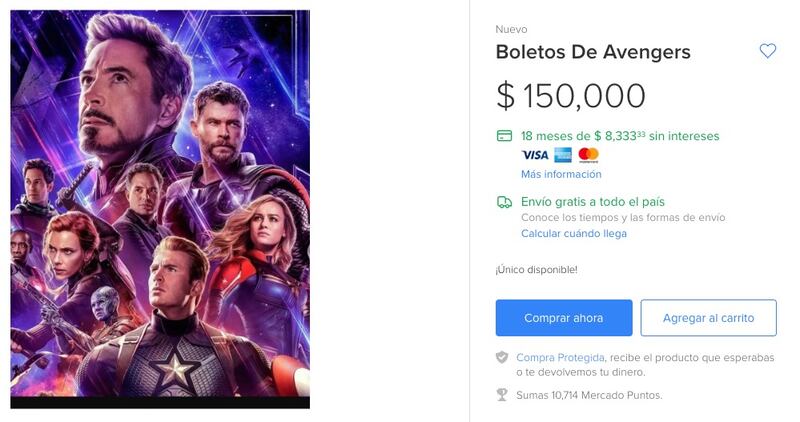The width and height of the screenshot is (800, 422).
Task: Click the Mastercard logo
Action: click(x=588, y=155)
